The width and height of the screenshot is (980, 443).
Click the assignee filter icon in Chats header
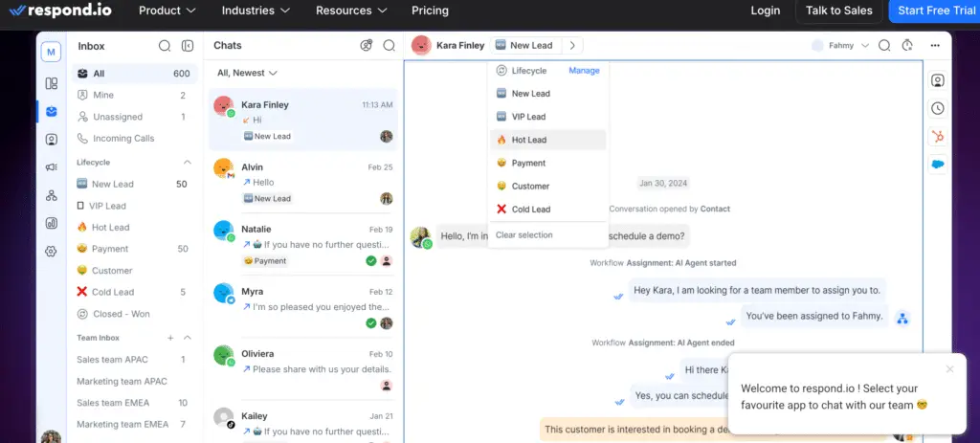tap(367, 45)
